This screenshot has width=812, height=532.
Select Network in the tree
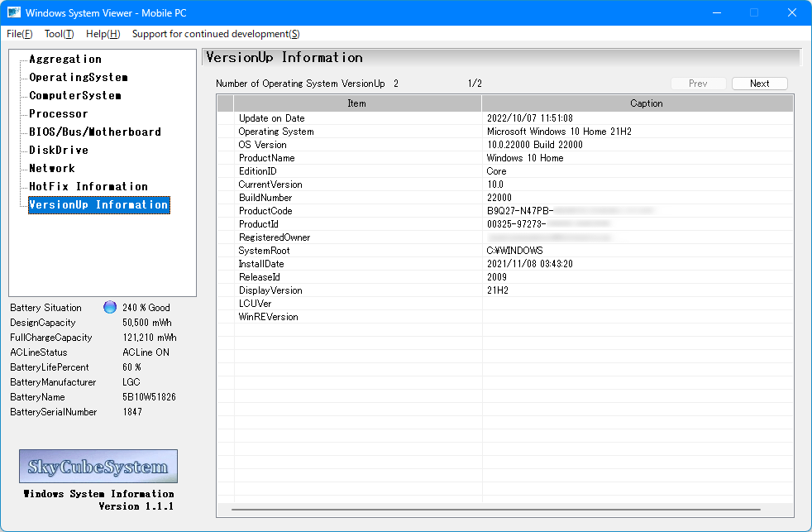pyautogui.click(x=52, y=168)
